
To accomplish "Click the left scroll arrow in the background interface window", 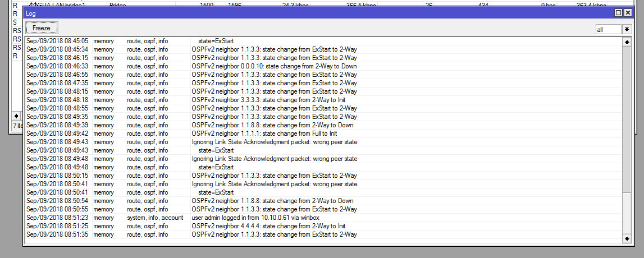I will (16, 116).
